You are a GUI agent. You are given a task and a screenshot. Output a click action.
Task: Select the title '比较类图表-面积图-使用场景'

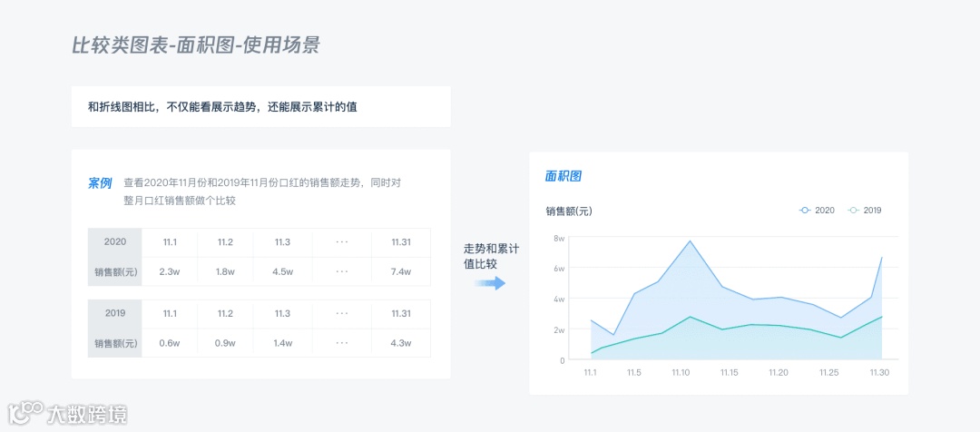[196, 45]
